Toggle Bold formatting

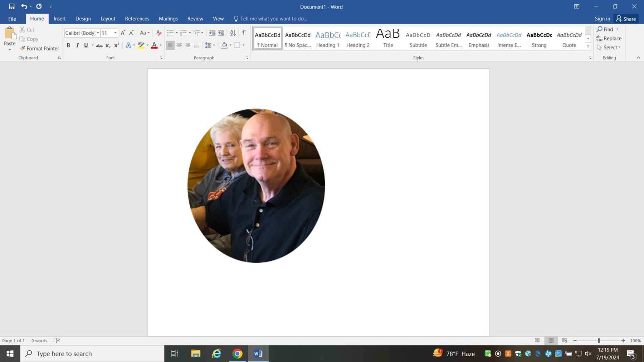68,45
